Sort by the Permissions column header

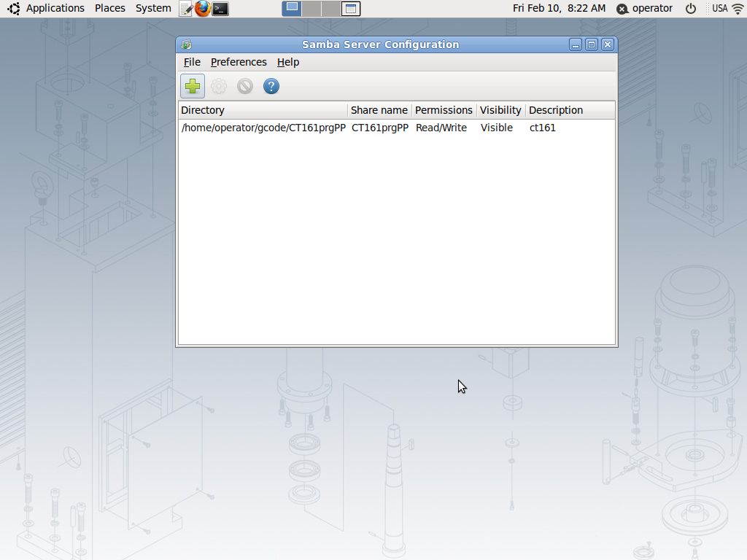coord(444,110)
